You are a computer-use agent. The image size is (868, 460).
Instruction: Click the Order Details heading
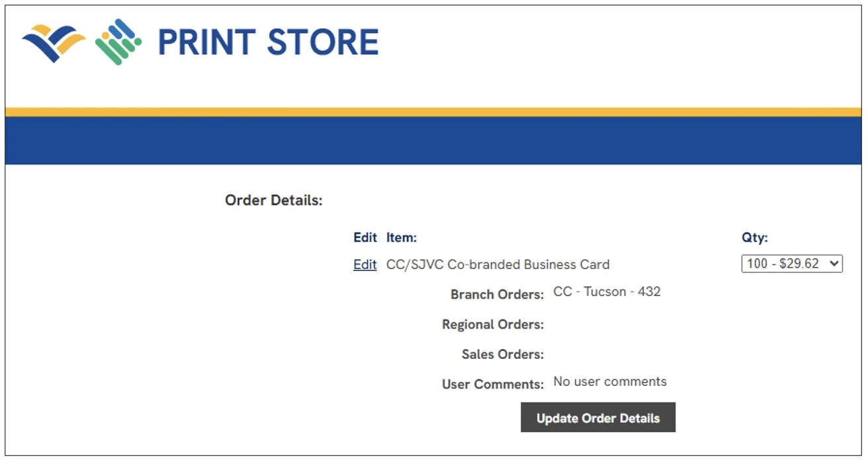[273, 200]
